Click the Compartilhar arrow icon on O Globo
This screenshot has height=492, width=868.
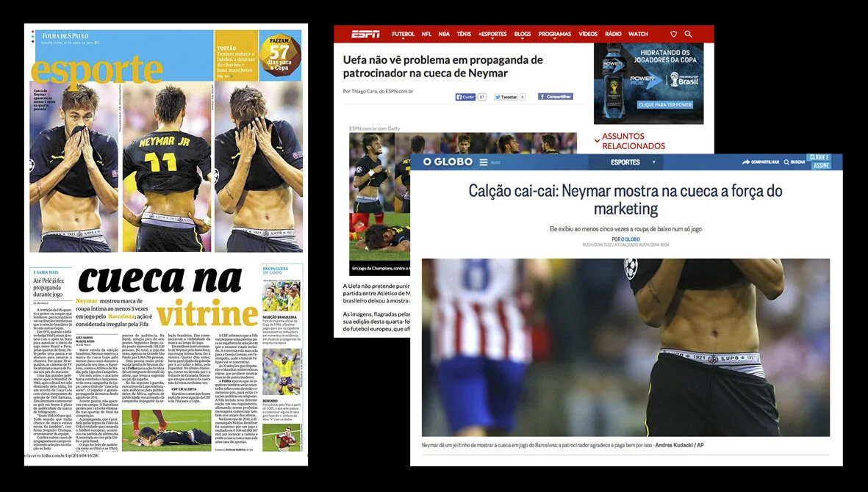(x=746, y=162)
